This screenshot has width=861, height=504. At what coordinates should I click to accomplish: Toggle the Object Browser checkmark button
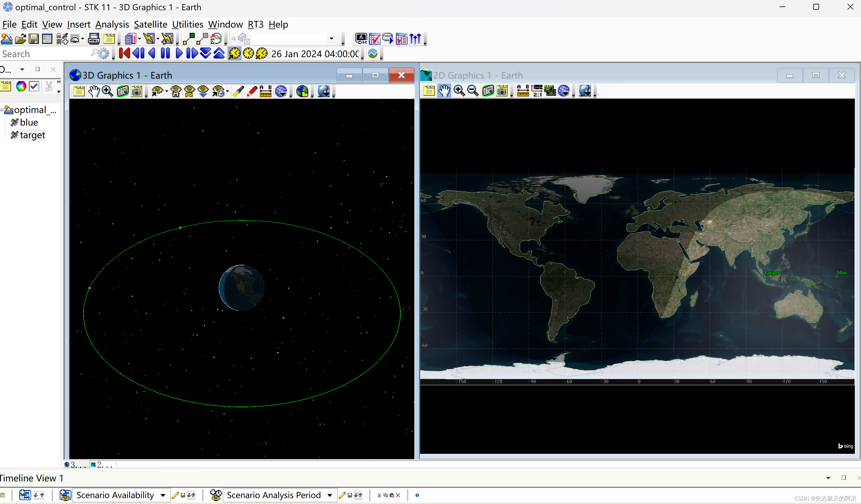tap(34, 87)
